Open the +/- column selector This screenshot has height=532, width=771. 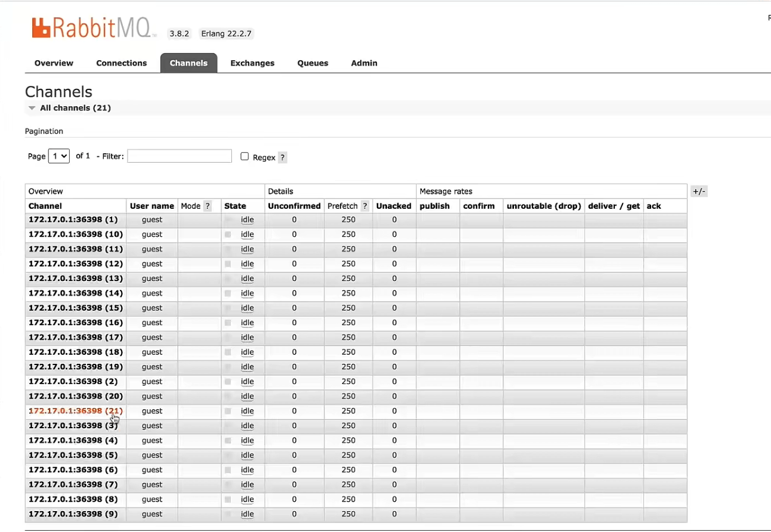(699, 191)
